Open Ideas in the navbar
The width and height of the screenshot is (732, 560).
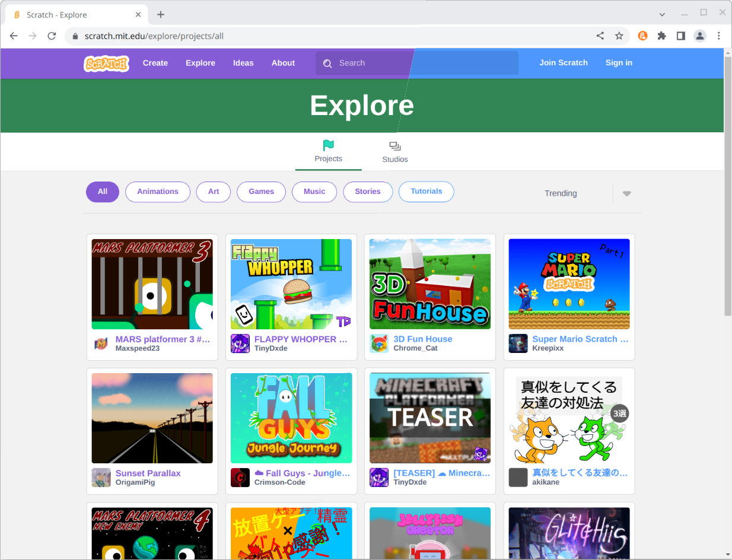243,63
